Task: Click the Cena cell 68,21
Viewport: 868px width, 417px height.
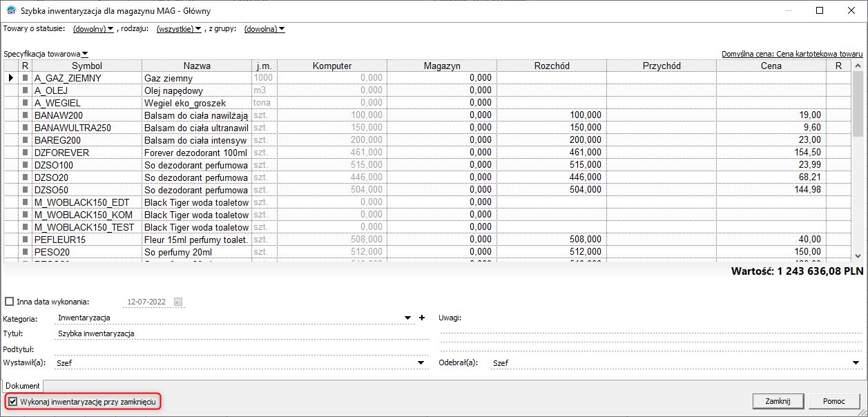Action: click(x=771, y=177)
